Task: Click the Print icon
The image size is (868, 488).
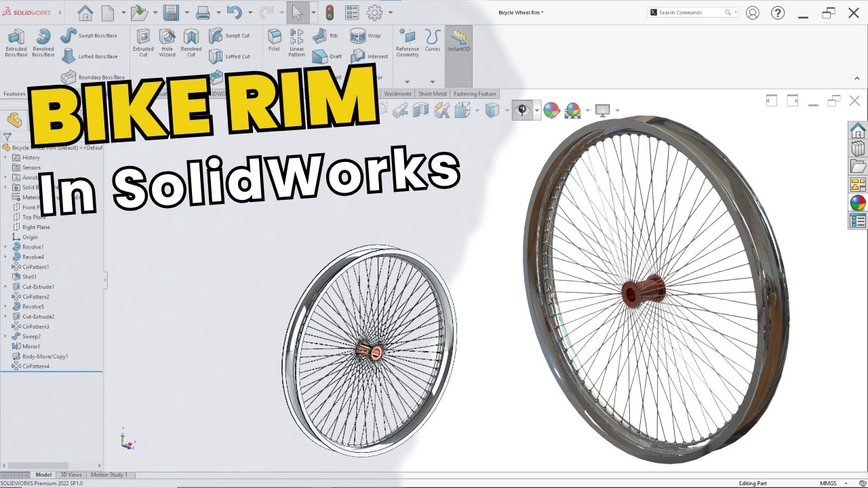Action: (x=203, y=12)
